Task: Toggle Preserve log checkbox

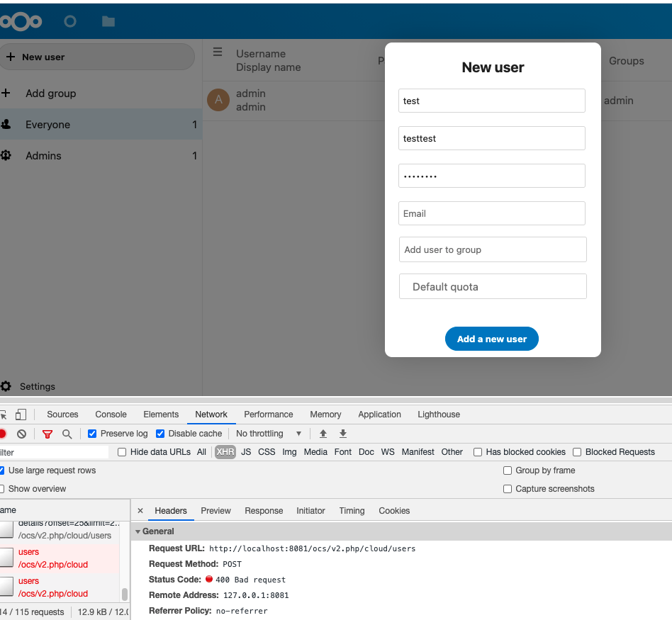Action: pyautogui.click(x=91, y=434)
